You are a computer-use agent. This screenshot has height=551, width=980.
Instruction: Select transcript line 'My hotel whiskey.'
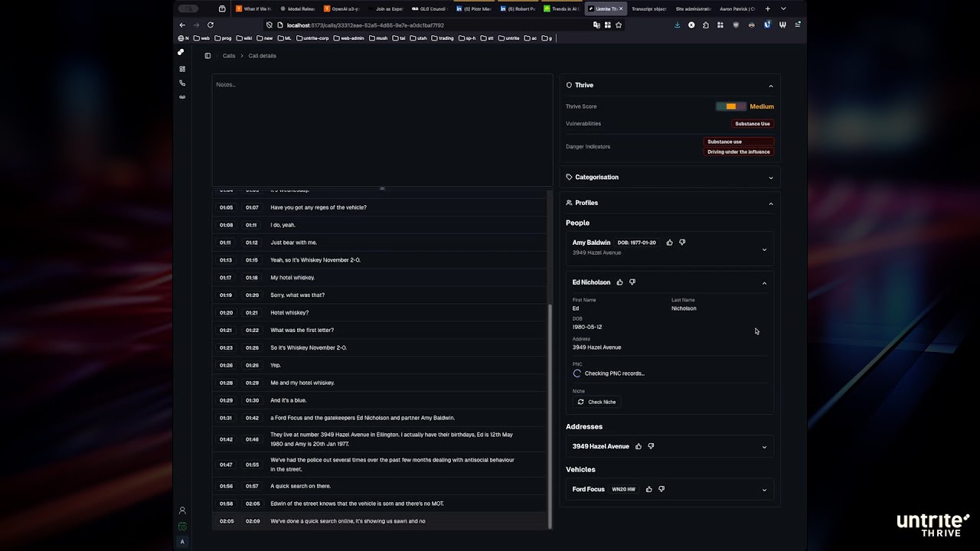(x=292, y=278)
